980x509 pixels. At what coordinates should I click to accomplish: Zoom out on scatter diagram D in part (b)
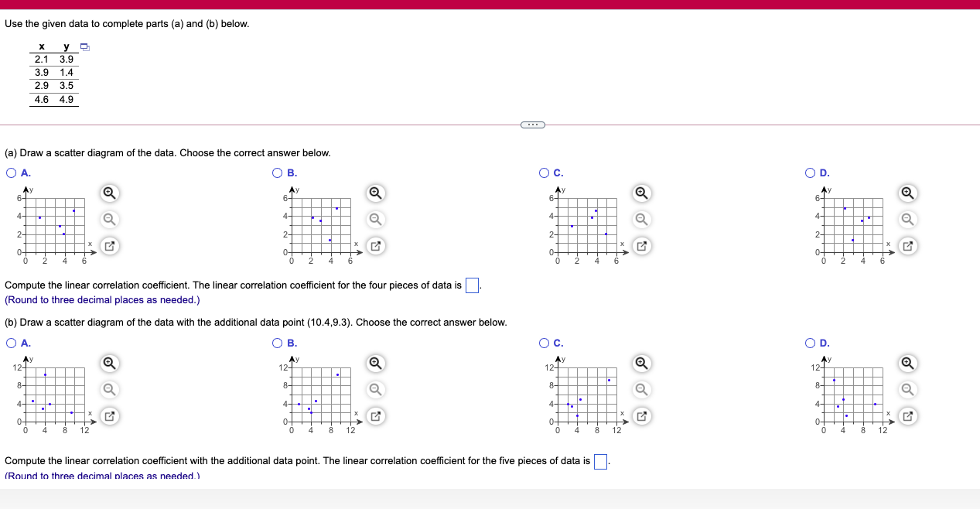point(907,390)
